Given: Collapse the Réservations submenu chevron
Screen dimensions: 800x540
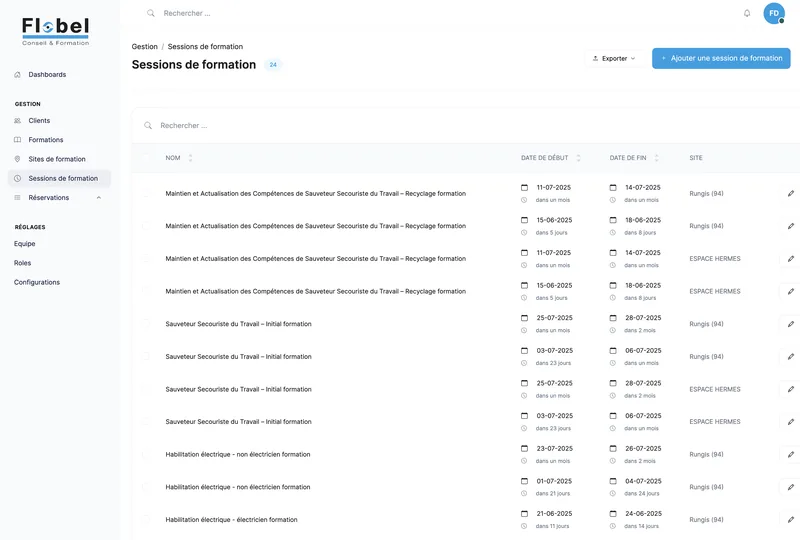Looking at the screenshot, I should (x=99, y=198).
